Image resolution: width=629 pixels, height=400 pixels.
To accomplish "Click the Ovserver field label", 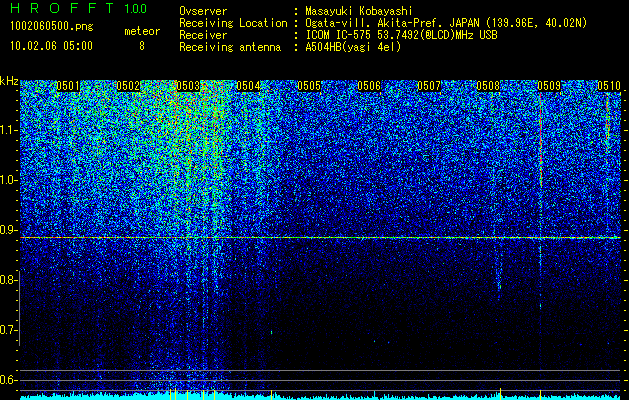I will [x=203, y=11].
